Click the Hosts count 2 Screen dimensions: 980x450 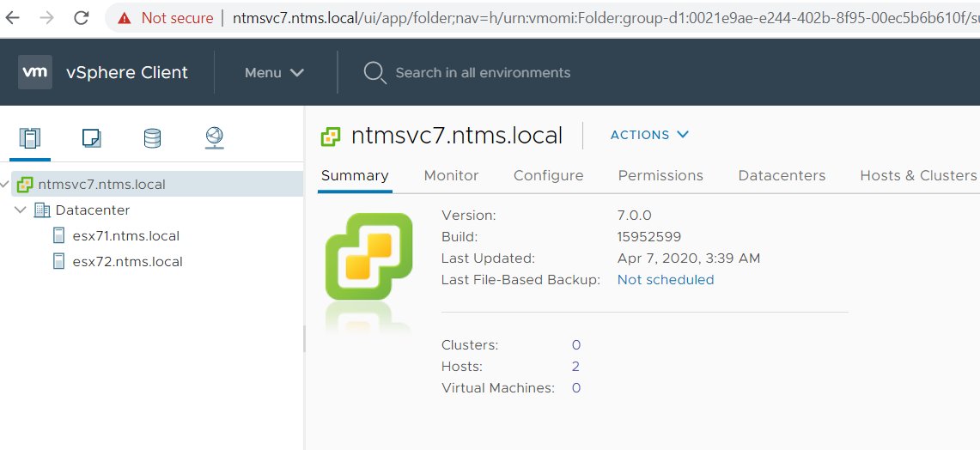click(x=575, y=366)
